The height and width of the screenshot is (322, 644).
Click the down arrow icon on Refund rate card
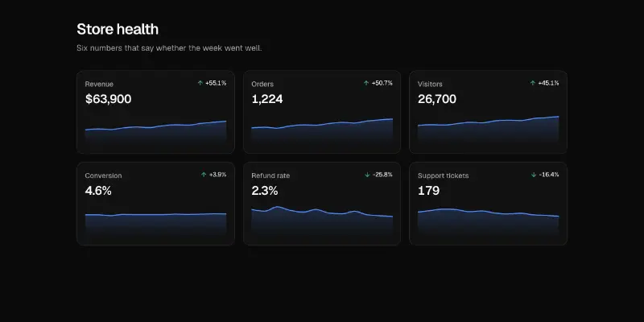click(368, 175)
